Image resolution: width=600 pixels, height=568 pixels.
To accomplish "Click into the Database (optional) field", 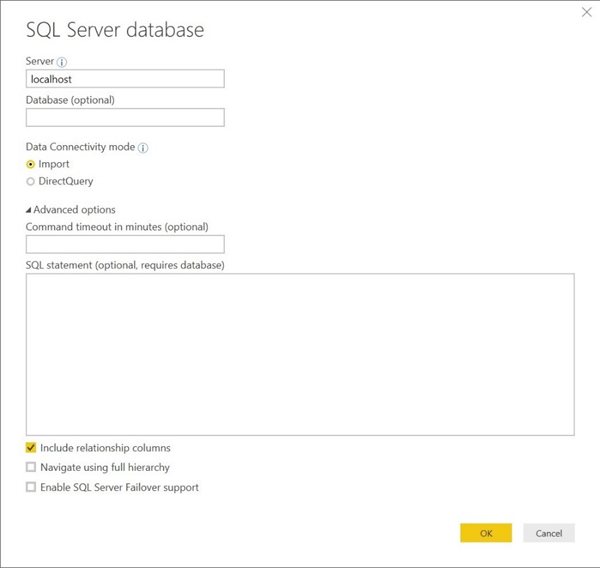I will [x=125, y=118].
